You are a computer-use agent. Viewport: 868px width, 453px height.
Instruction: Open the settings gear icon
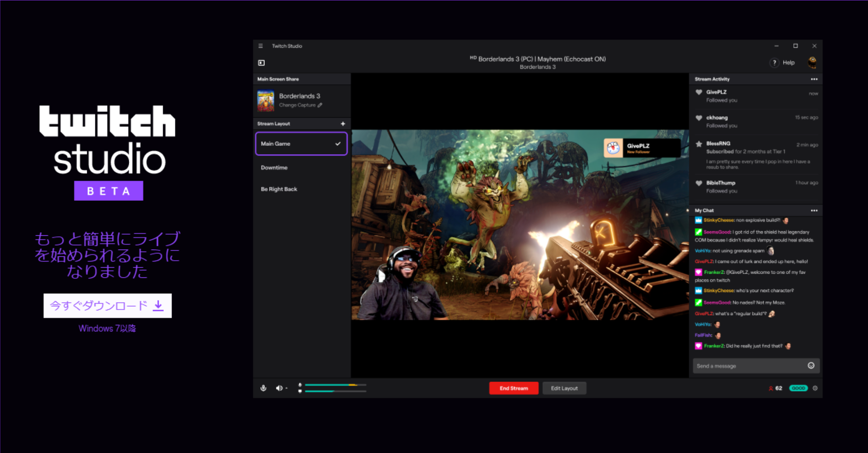(x=815, y=388)
